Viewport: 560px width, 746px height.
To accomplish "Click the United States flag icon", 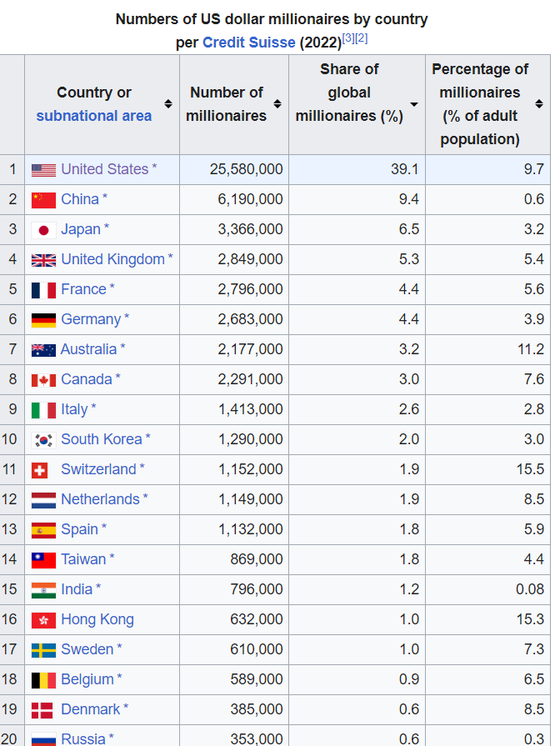I will click(x=43, y=170).
